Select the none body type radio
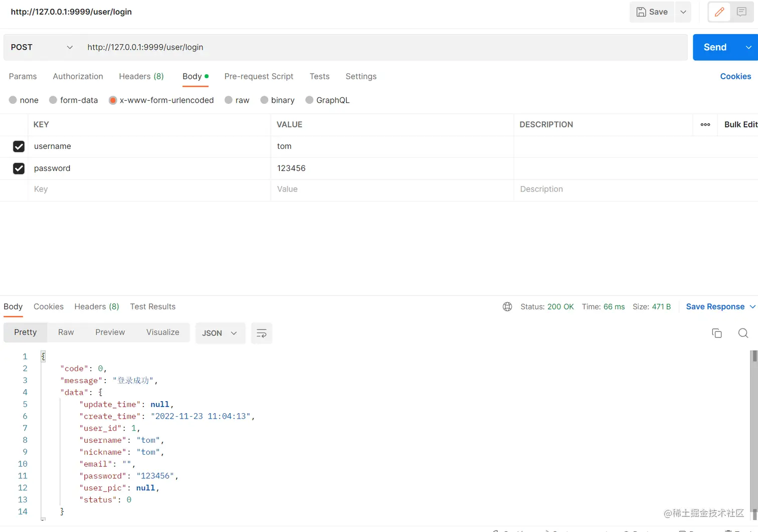Screen dimensions: 758x532 tap(13, 100)
